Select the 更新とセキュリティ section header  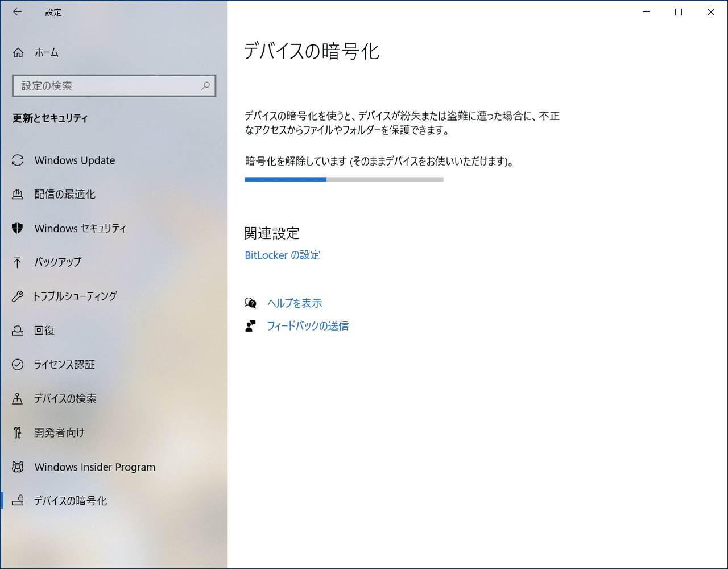click(x=49, y=118)
